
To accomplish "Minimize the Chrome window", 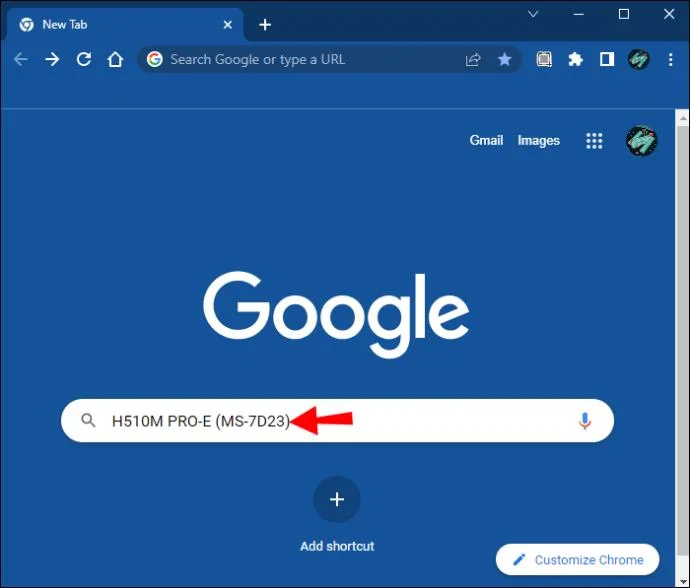I will [579, 14].
